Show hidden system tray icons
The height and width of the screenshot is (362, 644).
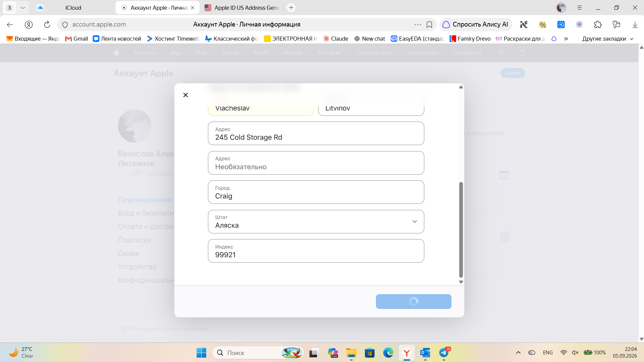pos(518,353)
